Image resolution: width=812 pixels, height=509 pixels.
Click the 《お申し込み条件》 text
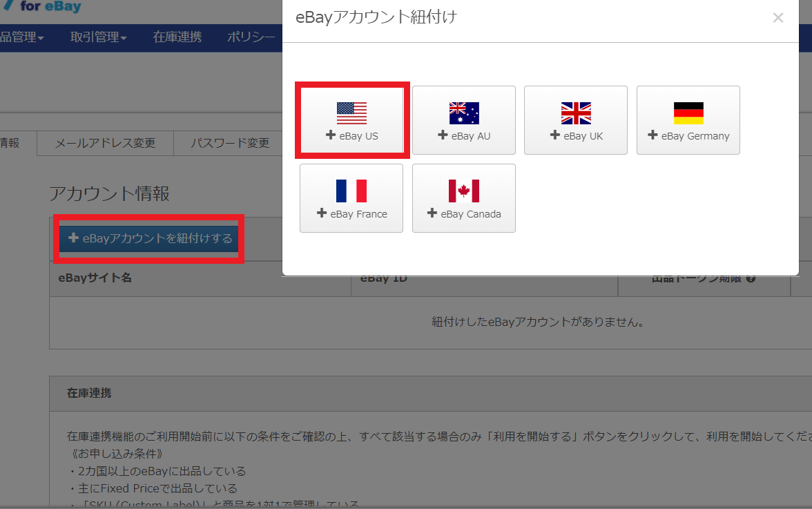[x=117, y=454]
